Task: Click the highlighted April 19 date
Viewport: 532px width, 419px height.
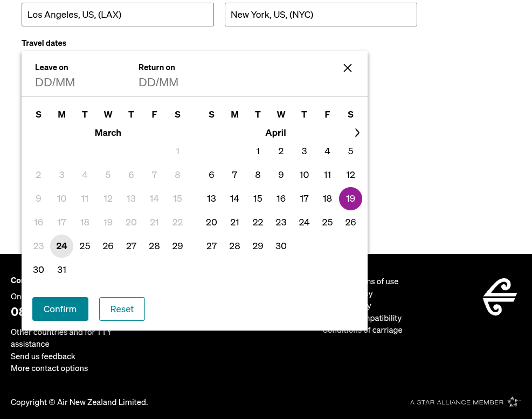Action: (350, 198)
